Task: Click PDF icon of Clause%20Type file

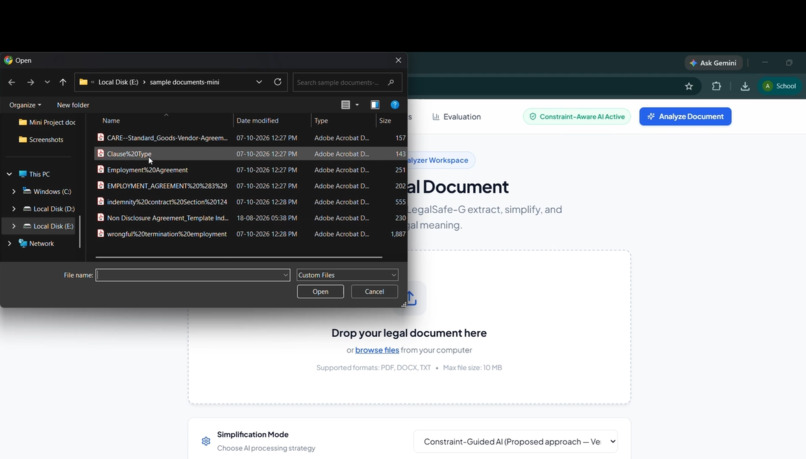Action: tap(101, 153)
